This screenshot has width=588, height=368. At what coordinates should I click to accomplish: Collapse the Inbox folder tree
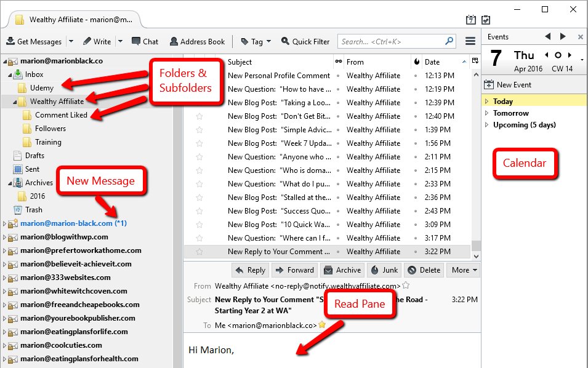point(10,75)
